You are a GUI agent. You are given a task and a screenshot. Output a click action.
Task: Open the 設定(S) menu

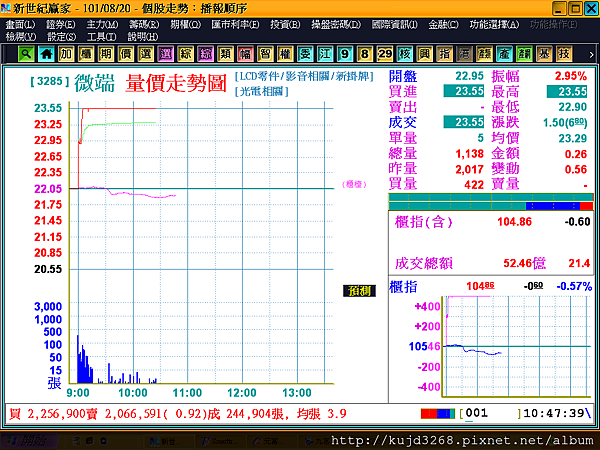tap(61, 37)
